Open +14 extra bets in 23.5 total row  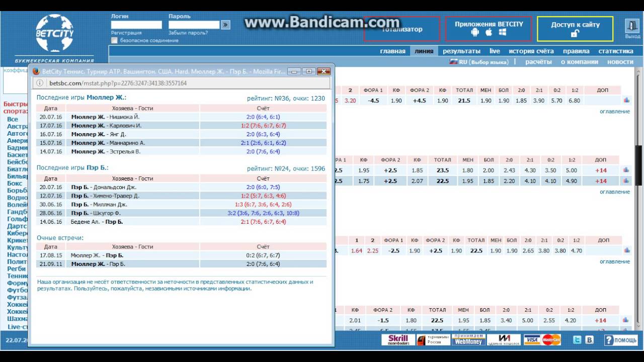[601, 170]
